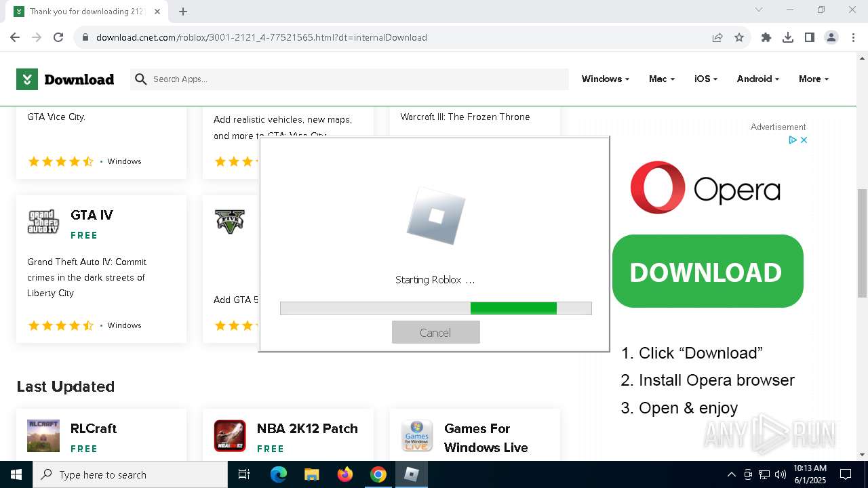Screen dimensions: 868x488
Task: Open the Chrome three-dot menu
Action: pos(852,37)
